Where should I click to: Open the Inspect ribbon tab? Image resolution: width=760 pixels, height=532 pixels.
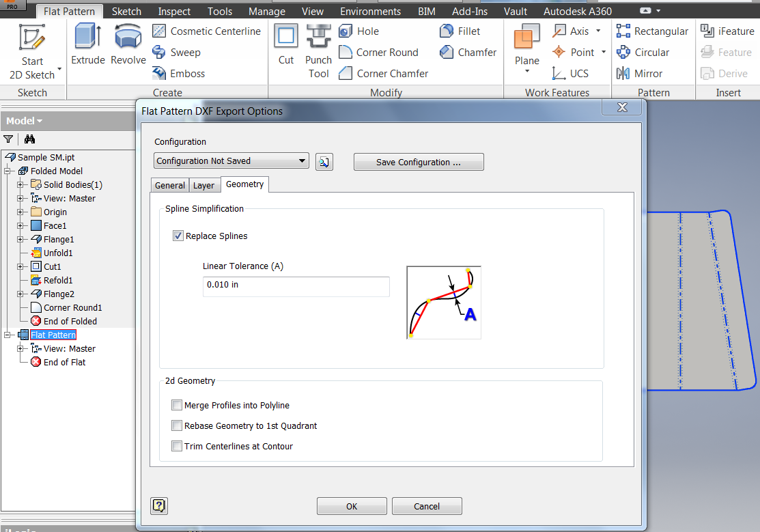[x=174, y=11]
